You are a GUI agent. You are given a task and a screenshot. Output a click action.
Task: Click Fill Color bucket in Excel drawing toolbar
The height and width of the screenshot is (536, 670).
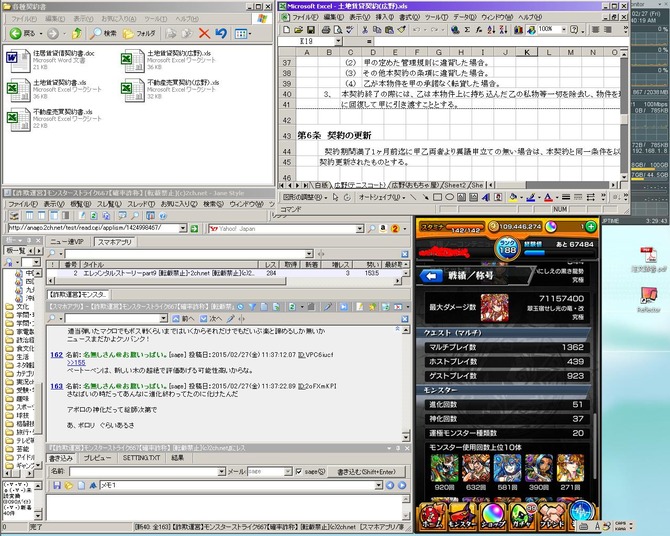(513, 197)
